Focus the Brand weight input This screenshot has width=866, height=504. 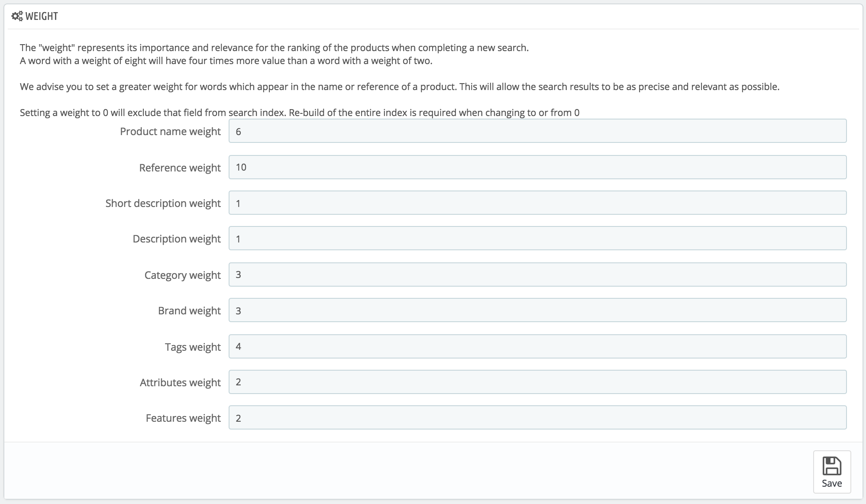(x=537, y=310)
